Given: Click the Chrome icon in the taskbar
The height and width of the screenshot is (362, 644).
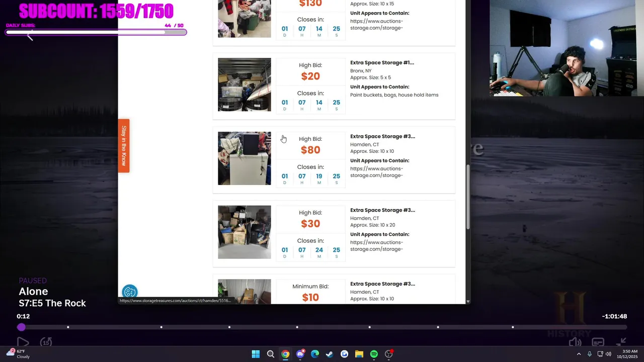Looking at the screenshot, I should (x=285, y=354).
